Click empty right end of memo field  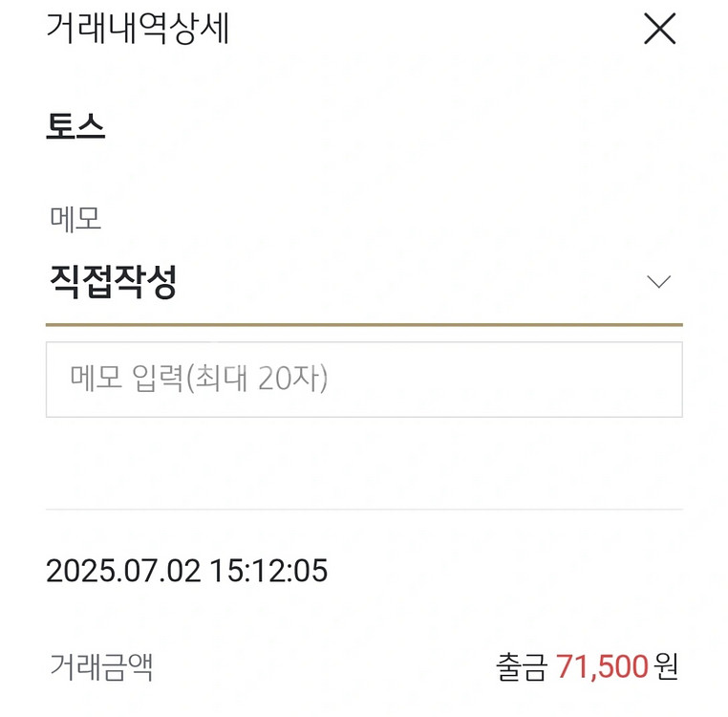[x=611, y=380]
